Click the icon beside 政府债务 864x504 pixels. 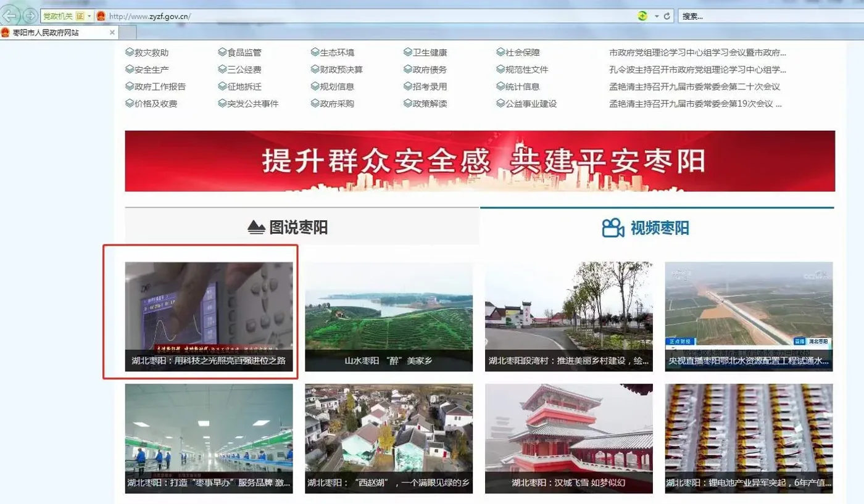point(408,70)
